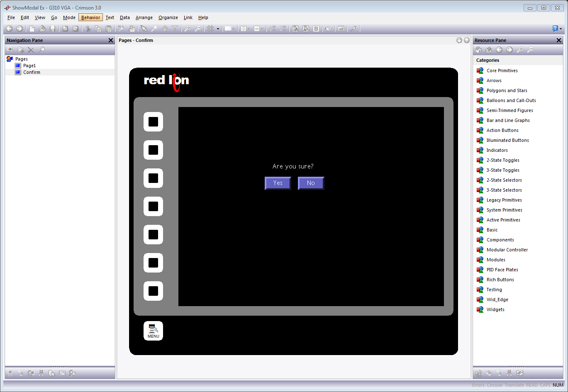This screenshot has height=392, width=568.
Task: Click the Undo toolbar icon
Action: click(65, 29)
